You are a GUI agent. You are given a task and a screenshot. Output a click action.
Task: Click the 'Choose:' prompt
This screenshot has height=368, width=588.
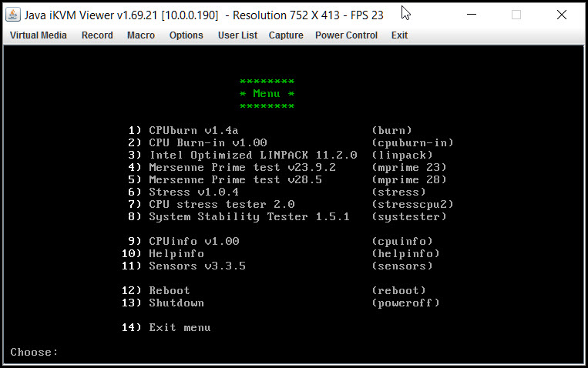(34, 353)
